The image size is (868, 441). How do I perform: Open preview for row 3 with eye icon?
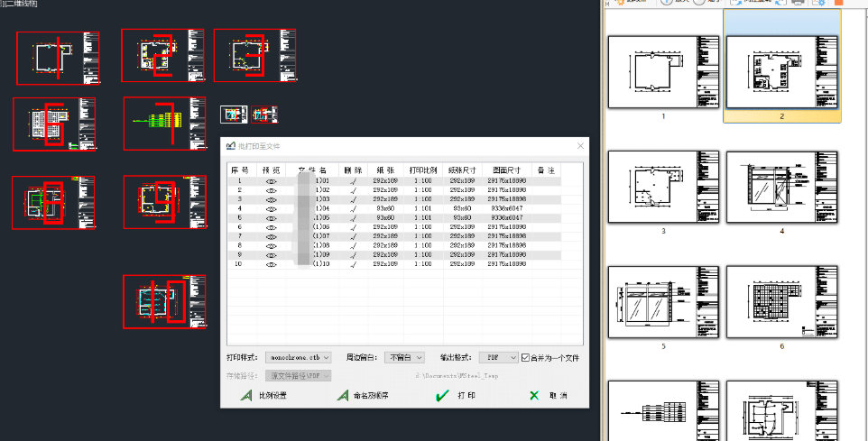(x=272, y=199)
